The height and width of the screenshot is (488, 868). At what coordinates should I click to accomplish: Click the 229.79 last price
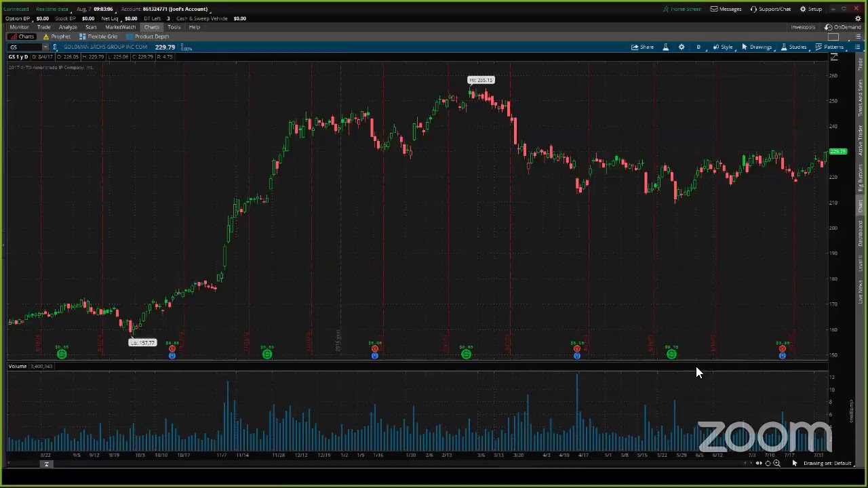(165, 47)
